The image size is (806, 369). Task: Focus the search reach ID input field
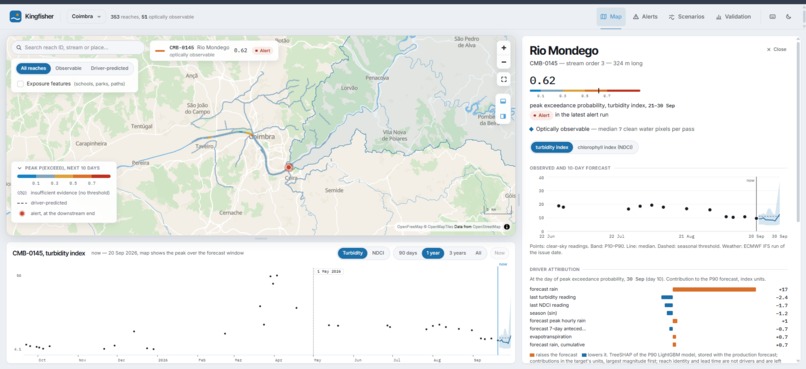(x=78, y=47)
